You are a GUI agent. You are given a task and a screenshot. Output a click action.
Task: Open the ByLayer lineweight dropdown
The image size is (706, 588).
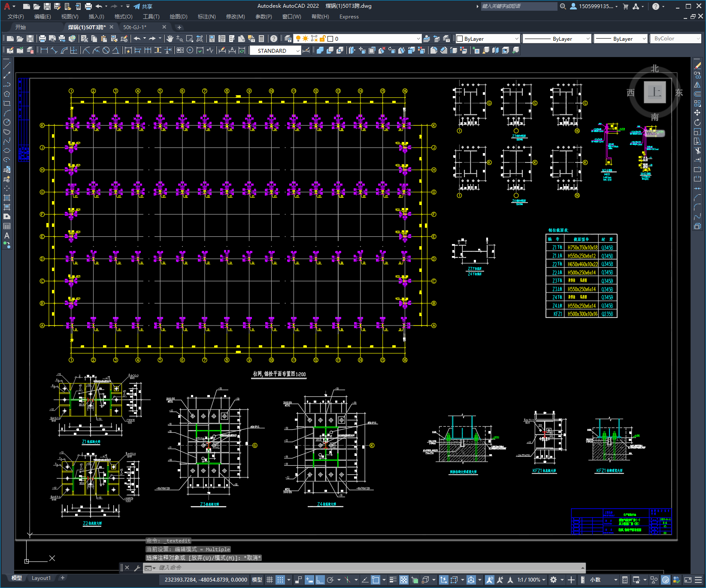pyautogui.click(x=644, y=39)
